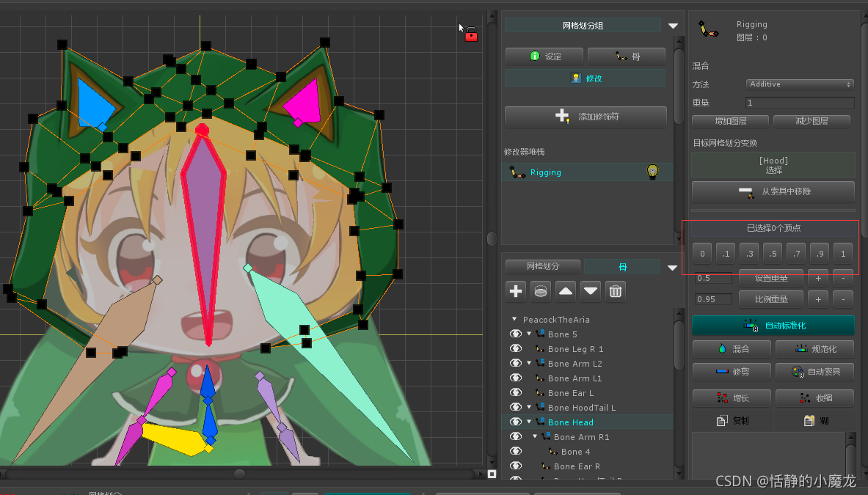This screenshot has width=868, height=495.
Task: Click the Rigging icon in right panel header
Action: coord(708,29)
